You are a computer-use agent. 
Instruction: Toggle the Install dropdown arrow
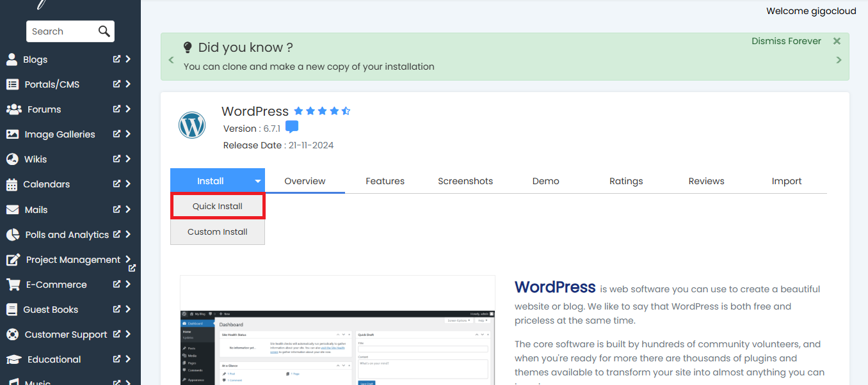tap(257, 181)
